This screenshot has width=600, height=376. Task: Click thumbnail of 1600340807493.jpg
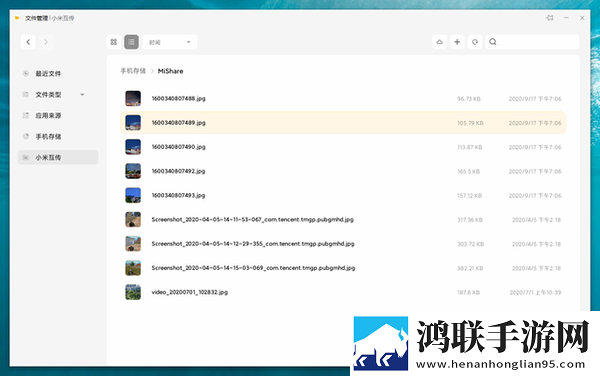pos(133,195)
